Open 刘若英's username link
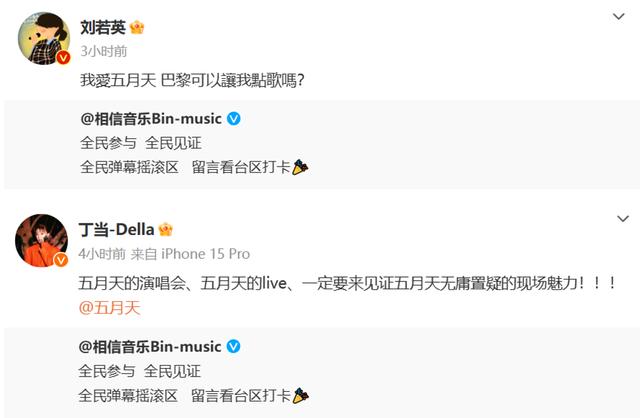 click(103, 28)
